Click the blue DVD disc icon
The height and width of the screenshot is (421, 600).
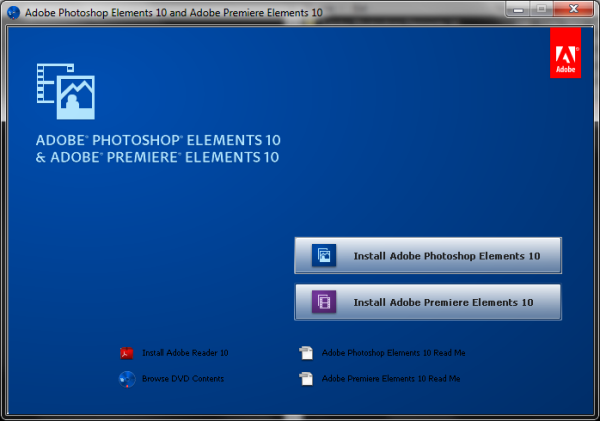[x=127, y=379]
